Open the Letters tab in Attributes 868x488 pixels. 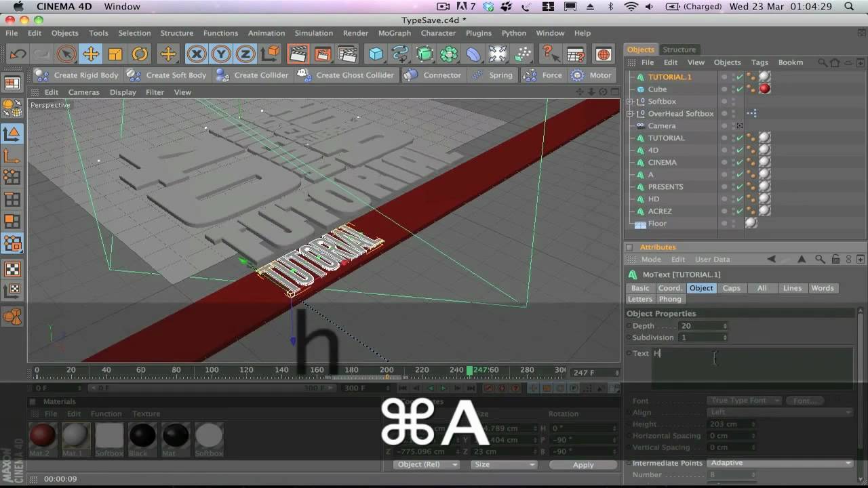639,299
